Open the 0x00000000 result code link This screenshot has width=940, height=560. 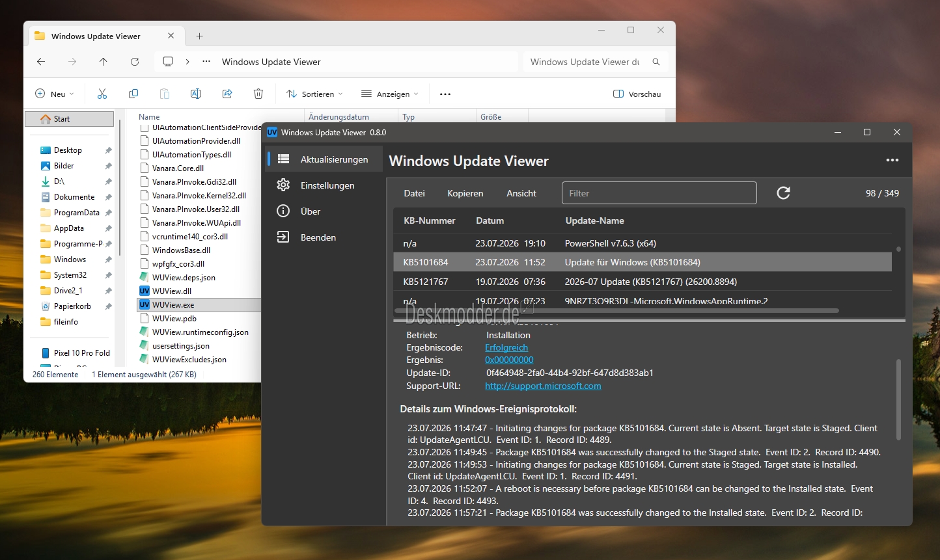tap(509, 360)
